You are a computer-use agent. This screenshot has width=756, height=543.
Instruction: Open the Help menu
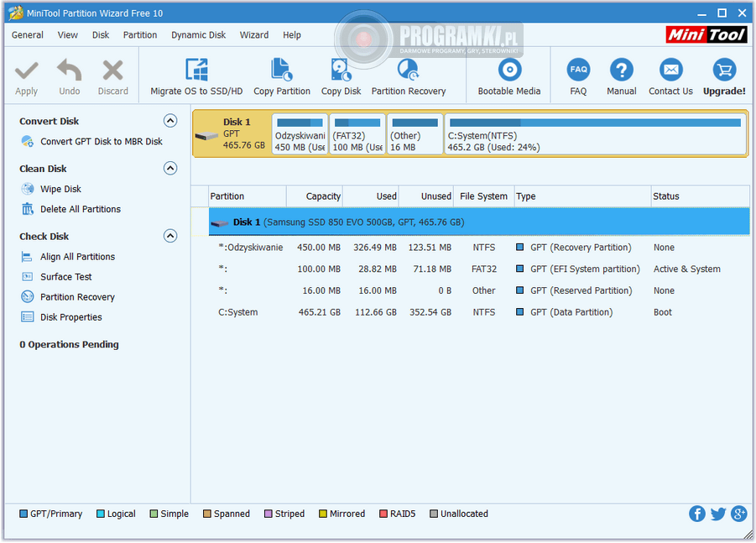[292, 35]
